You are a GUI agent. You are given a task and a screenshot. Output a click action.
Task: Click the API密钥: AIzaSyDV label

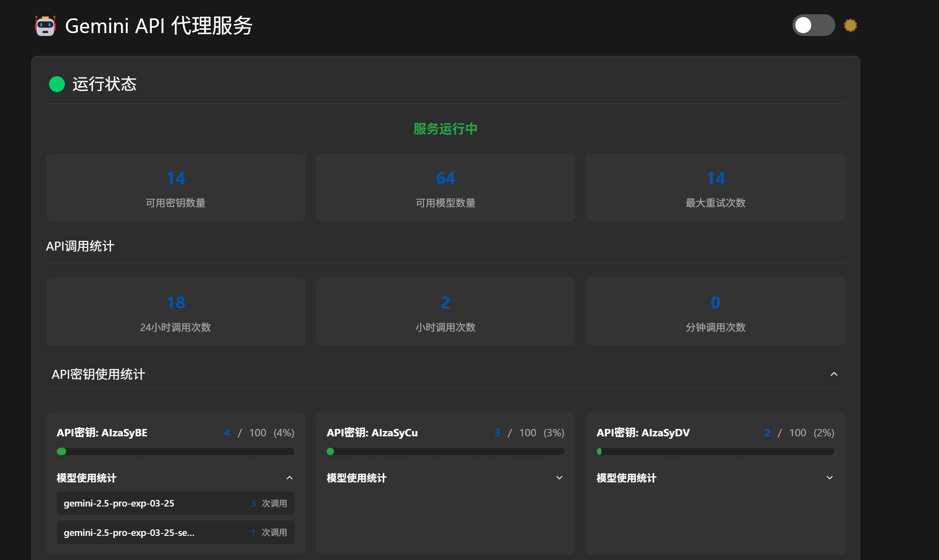[x=643, y=433]
